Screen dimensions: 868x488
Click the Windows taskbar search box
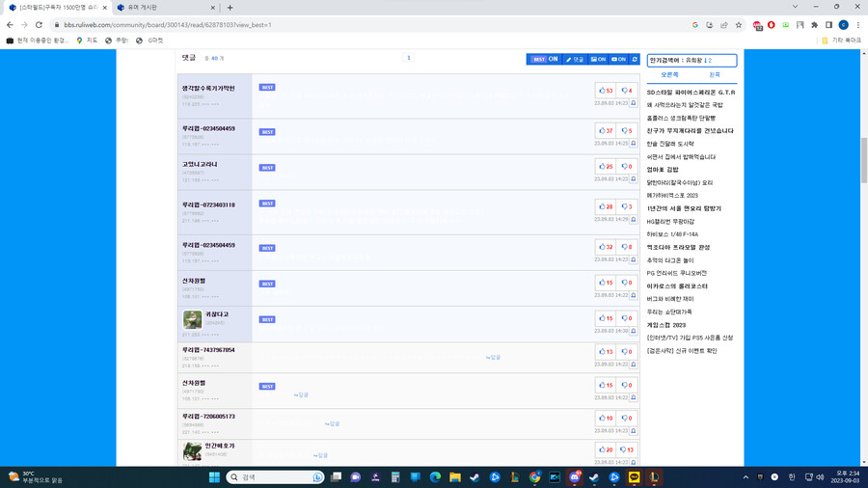tap(275, 477)
